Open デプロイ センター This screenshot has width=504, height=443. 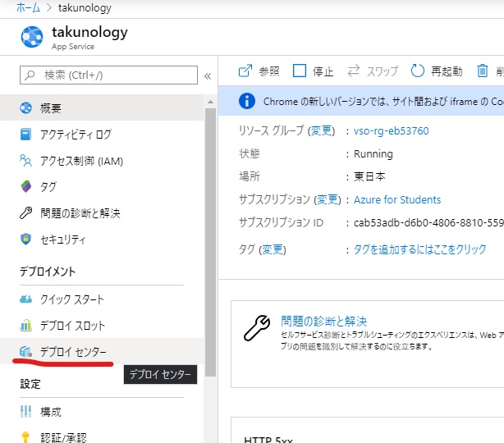pyautogui.click(x=102, y=351)
